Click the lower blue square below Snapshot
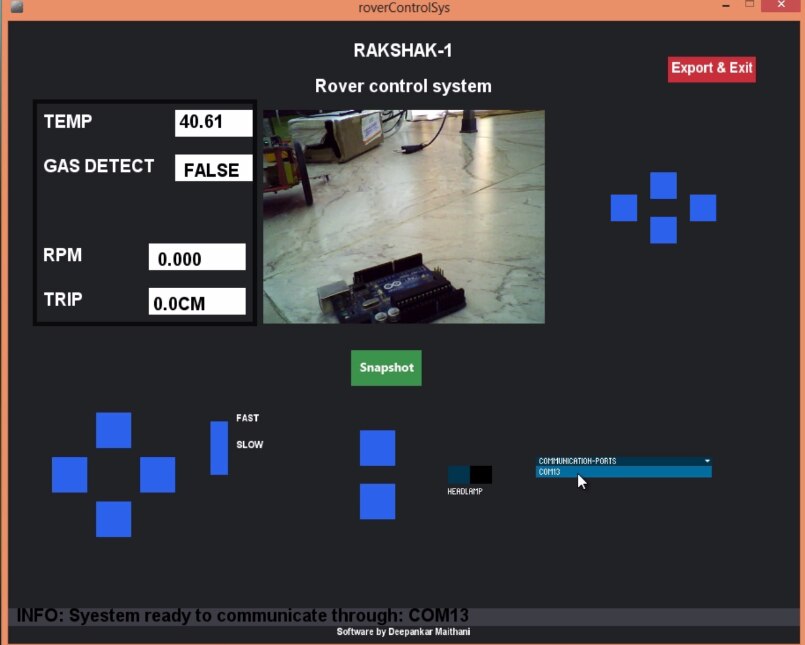This screenshot has height=645, width=805. [377, 501]
